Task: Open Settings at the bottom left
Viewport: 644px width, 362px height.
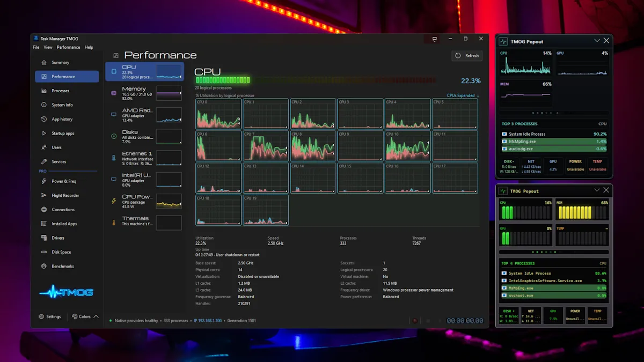Action: point(49,316)
